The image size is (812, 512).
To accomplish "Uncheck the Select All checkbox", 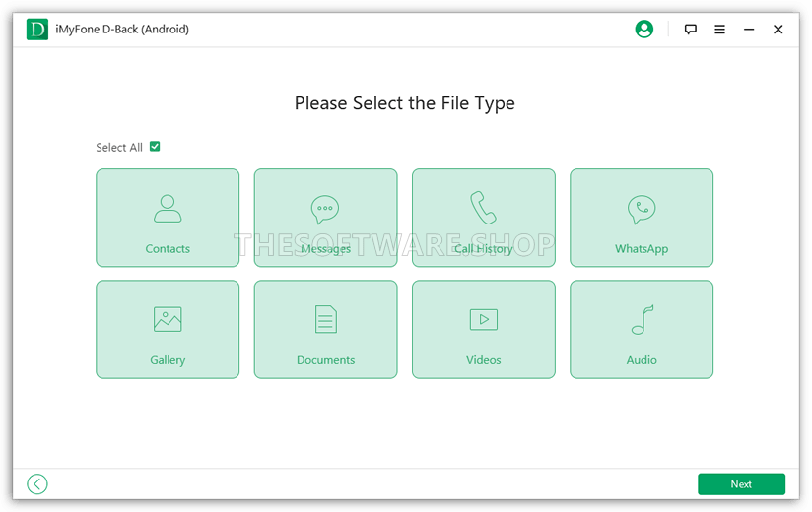I will (155, 147).
